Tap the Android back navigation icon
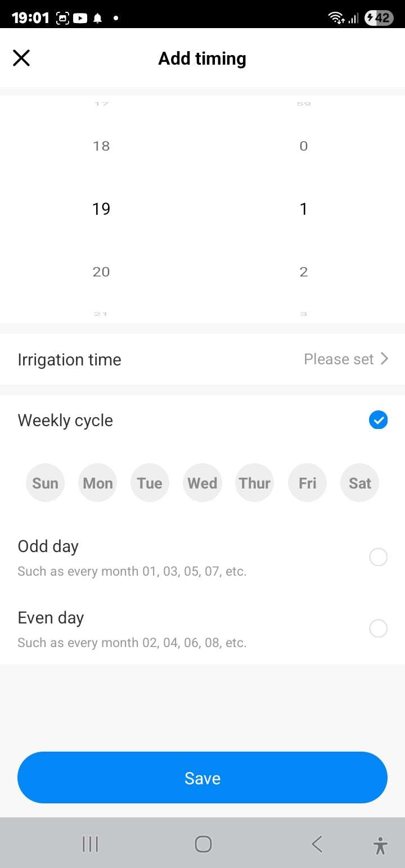 click(x=317, y=844)
